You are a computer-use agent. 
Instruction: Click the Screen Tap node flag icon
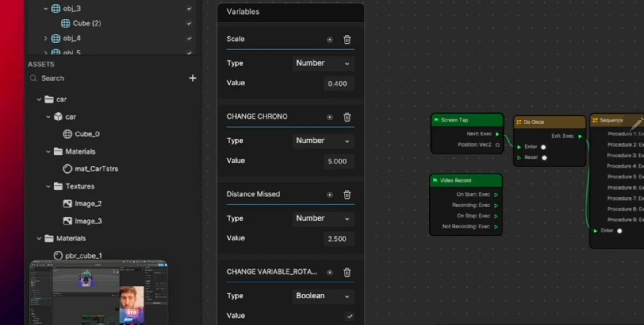point(436,120)
